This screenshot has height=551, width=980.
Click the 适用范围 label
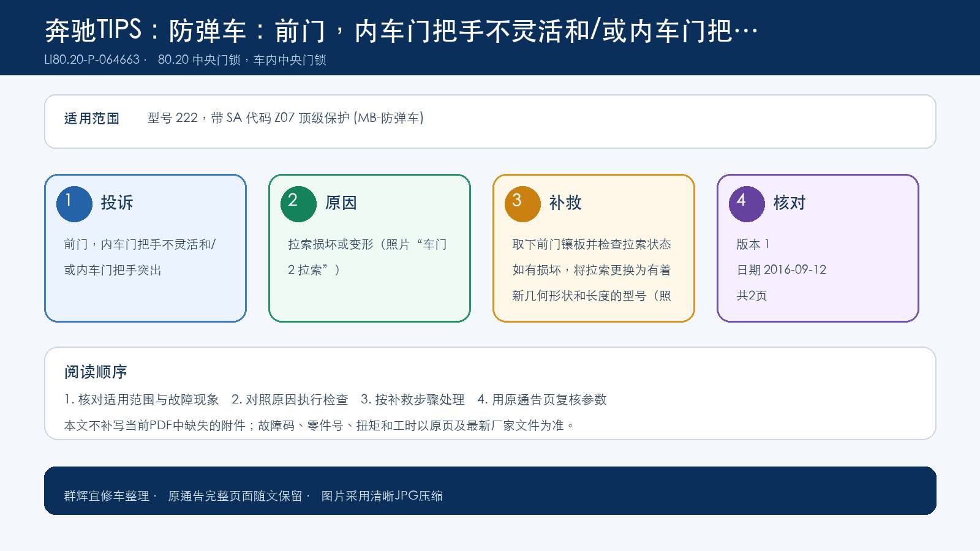92,118
